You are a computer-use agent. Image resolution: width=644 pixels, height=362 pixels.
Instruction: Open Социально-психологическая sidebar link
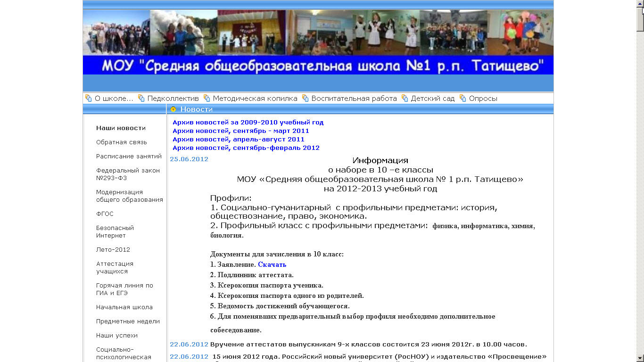coord(124,353)
